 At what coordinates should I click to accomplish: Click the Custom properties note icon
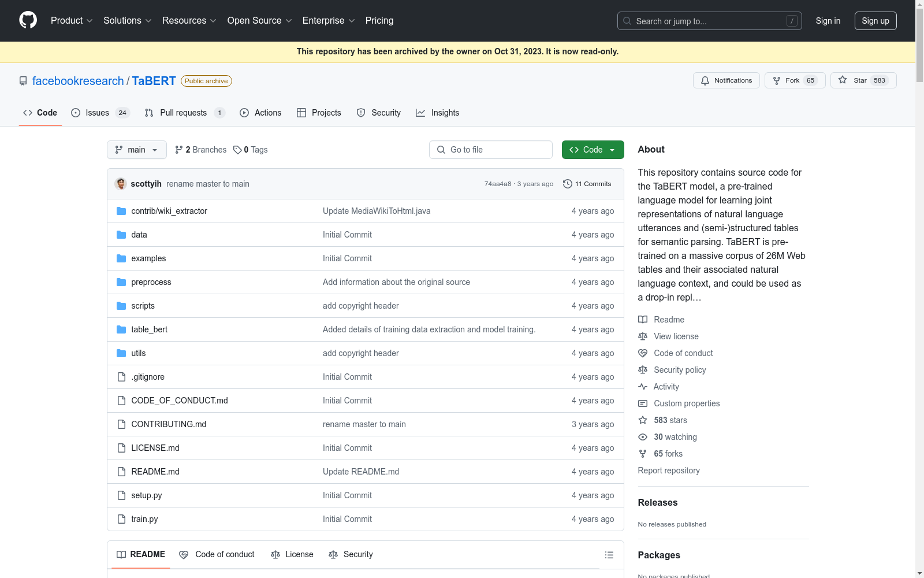(x=643, y=403)
